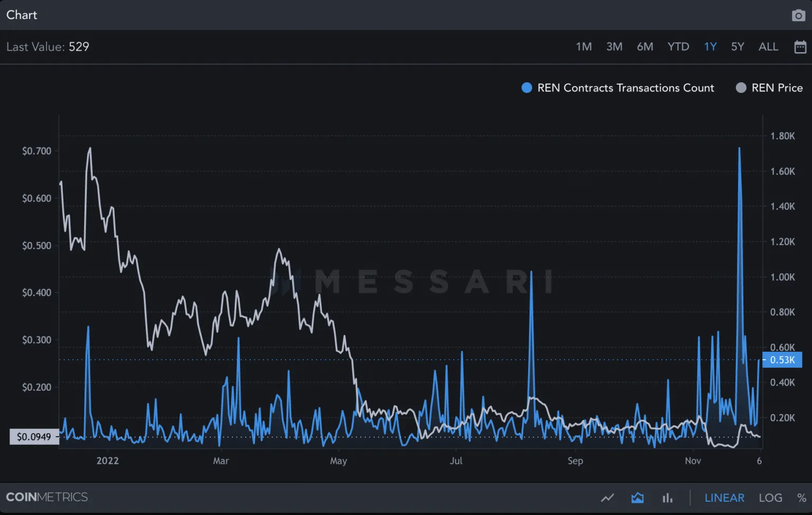
Task: Switch to percent scale mode
Action: pos(801,498)
